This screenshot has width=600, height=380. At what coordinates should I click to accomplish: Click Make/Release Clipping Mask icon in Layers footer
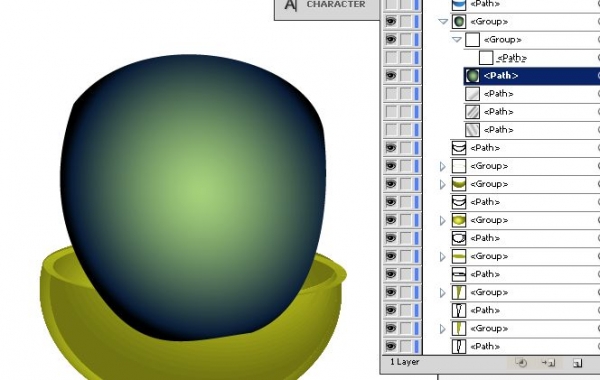pos(521,362)
